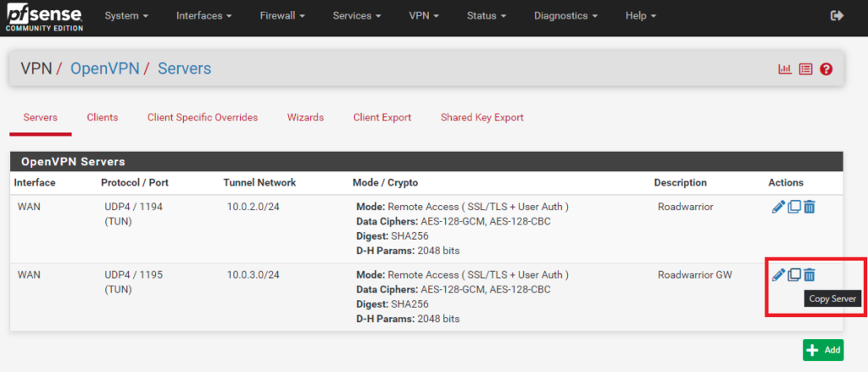
Task: Delete the Roadwarrior GW server
Action: coord(810,275)
